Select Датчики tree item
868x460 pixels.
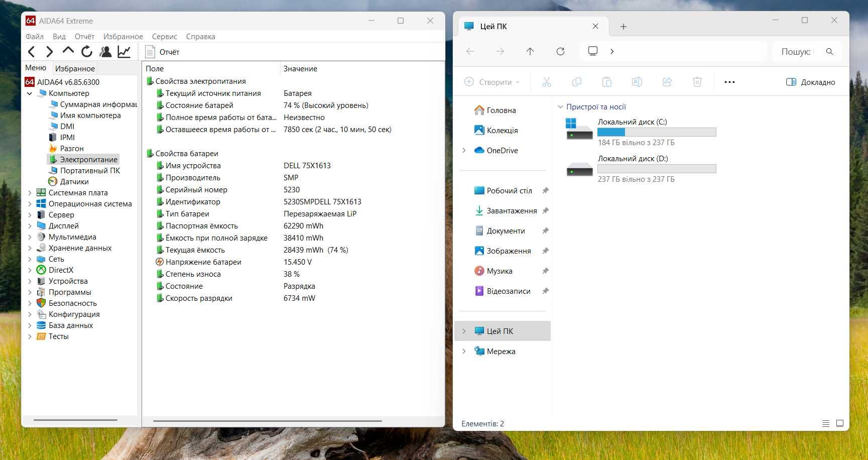pos(68,182)
